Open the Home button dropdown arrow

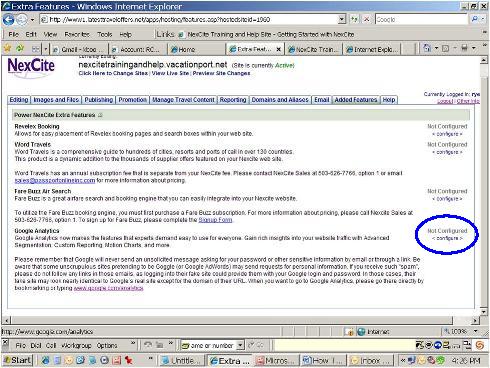436,48
